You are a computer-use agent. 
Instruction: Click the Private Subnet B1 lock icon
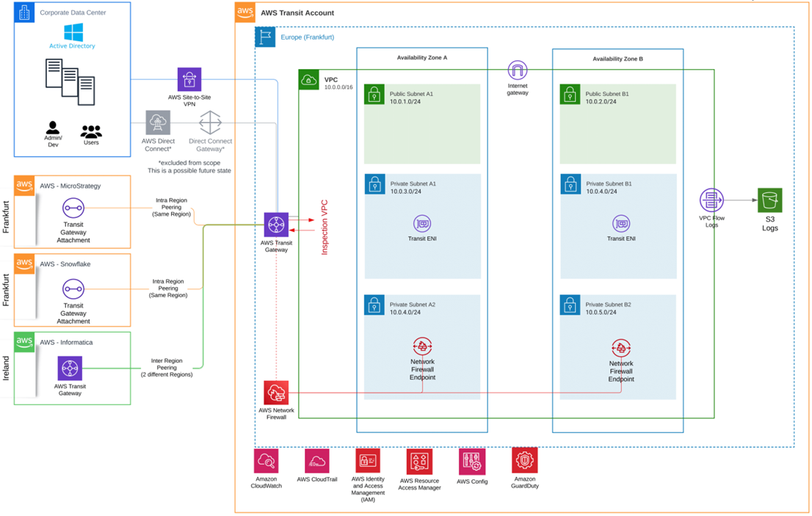coord(570,184)
